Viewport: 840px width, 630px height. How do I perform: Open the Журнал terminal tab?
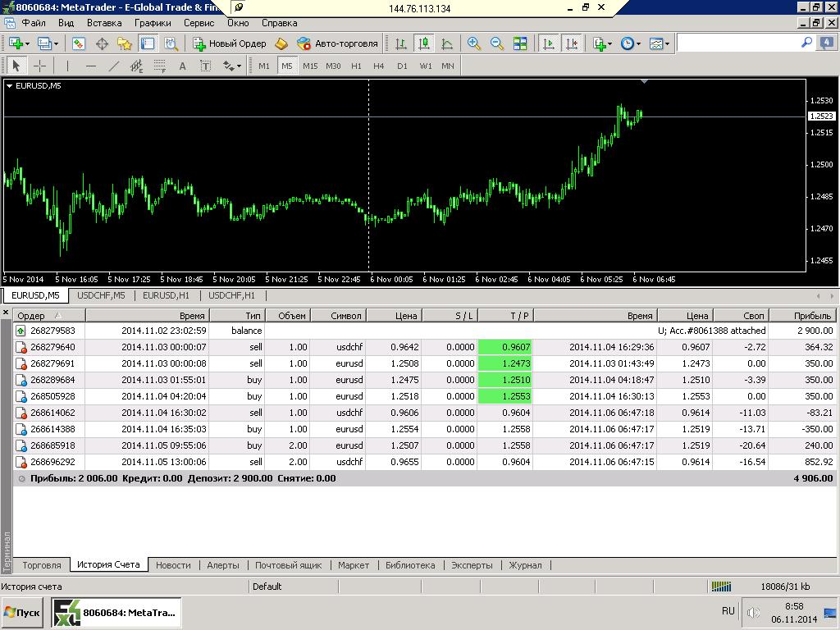(x=525, y=565)
